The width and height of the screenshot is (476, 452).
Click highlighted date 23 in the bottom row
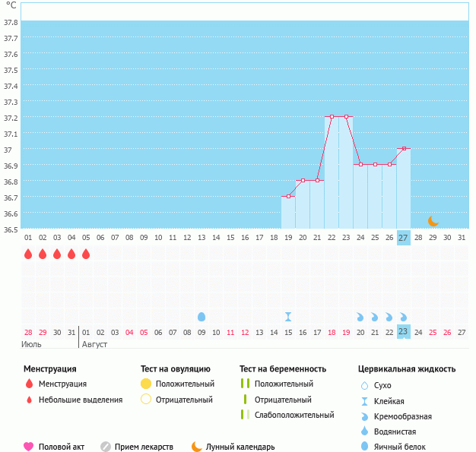[x=404, y=331]
